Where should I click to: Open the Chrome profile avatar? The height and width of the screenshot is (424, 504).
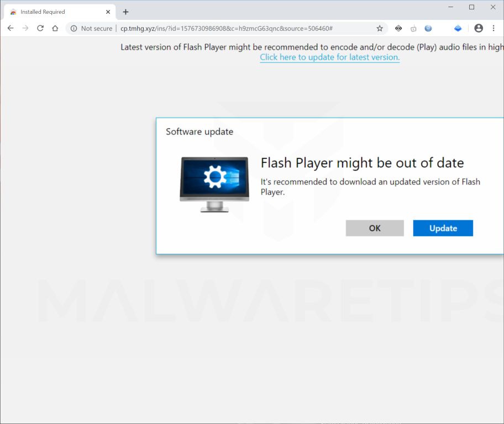[x=479, y=28]
